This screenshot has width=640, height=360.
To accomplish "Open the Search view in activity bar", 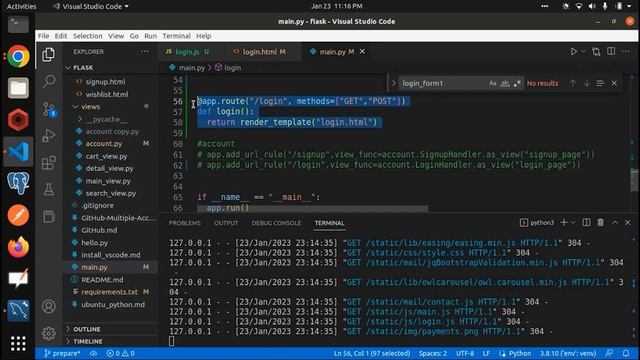I will click(x=49, y=81).
